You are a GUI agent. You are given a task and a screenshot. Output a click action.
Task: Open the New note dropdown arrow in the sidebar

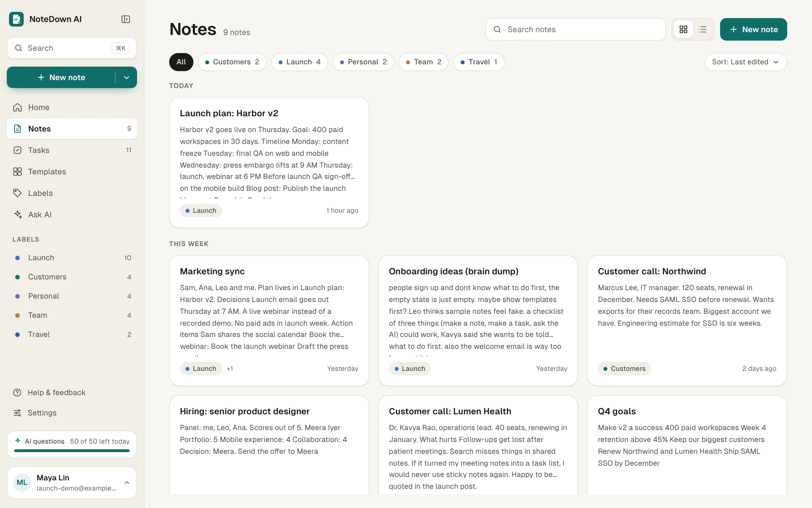click(x=127, y=77)
